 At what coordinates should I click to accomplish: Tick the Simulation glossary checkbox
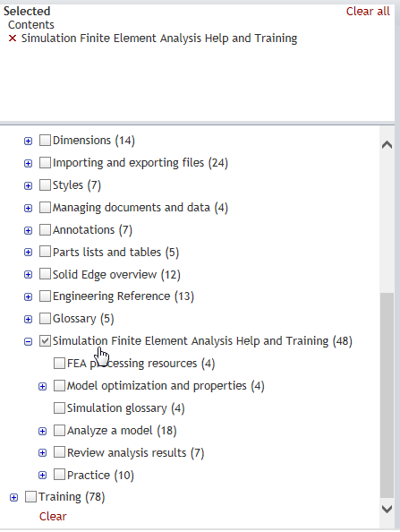[x=59, y=408]
